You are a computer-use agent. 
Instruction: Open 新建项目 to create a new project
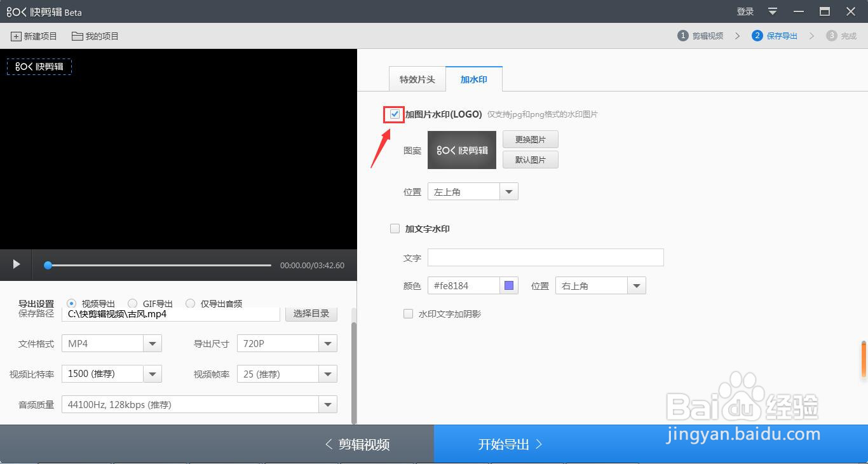pos(33,36)
